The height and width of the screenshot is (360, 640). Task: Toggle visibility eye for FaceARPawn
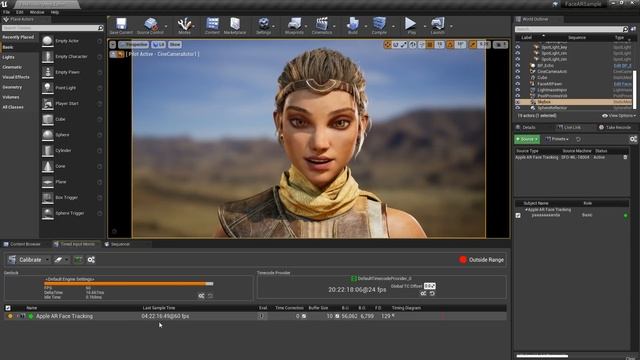pos(518,84)
